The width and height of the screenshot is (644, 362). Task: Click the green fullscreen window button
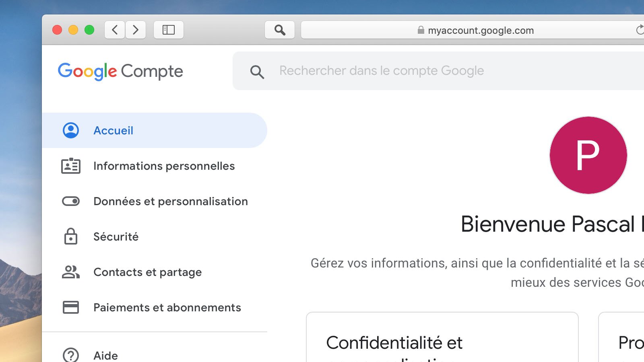click(x=89, y=30)
